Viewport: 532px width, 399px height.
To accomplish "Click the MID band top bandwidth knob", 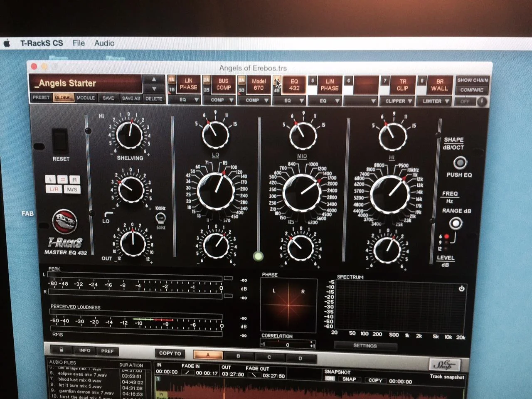I will [303, 136].
